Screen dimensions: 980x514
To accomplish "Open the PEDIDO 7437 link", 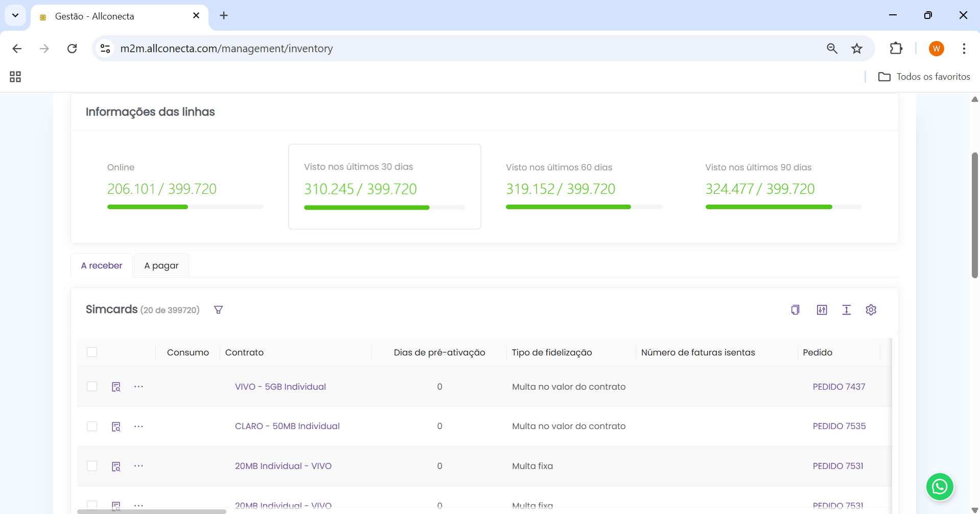I will [x=838, y=387].
